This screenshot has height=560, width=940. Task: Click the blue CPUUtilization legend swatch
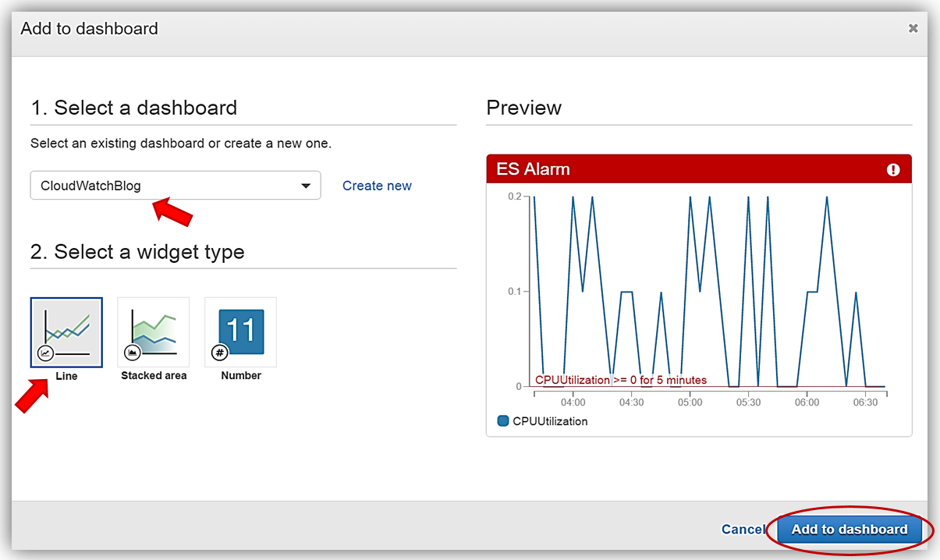coord(503,421)
